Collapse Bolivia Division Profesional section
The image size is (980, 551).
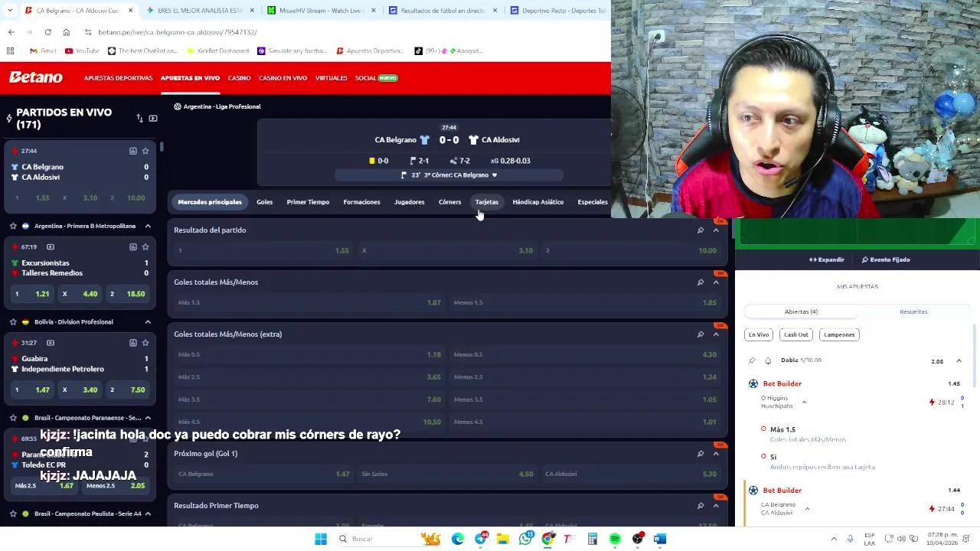click(x=148, y=321)
